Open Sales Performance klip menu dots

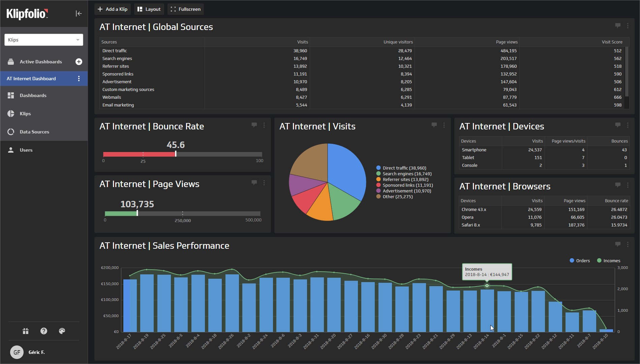tap(628, 244)
